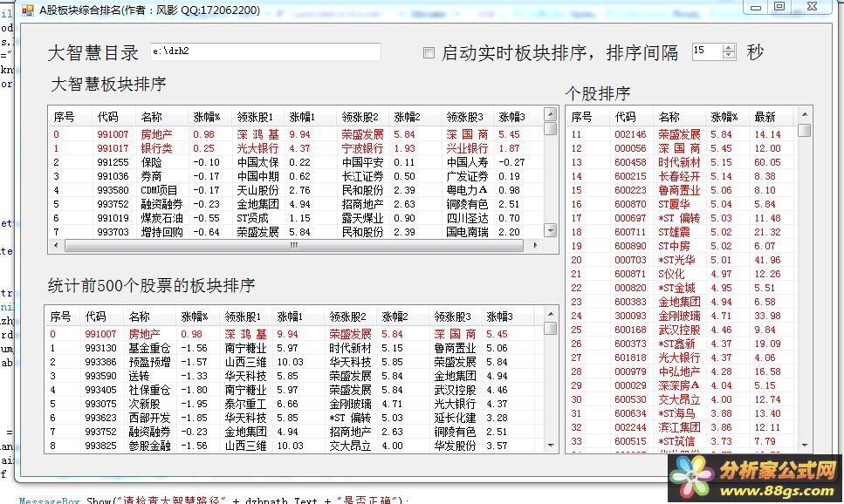Click the 大智慧目录 path input field
Viewport: 844px width, 504px height.
[x=265, y=51]
